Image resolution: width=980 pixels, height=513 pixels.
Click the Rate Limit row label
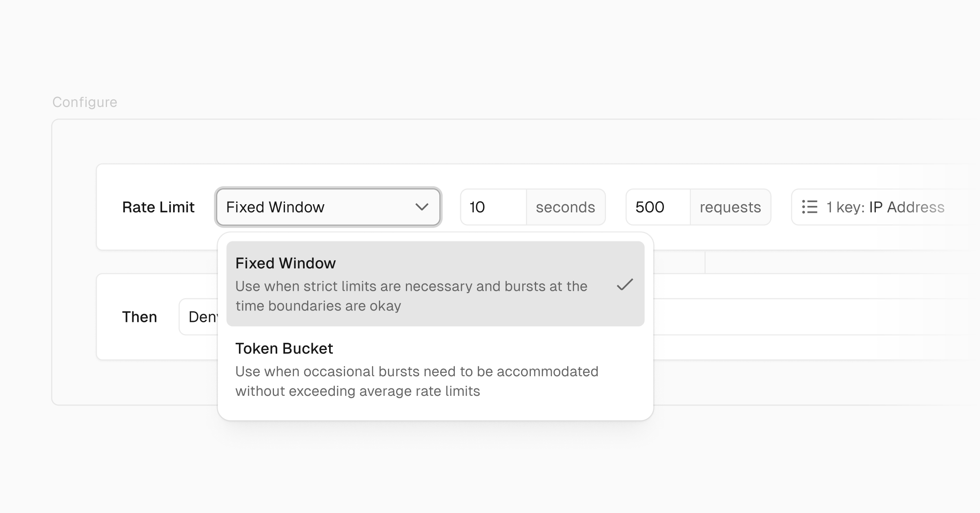[158, 207]
